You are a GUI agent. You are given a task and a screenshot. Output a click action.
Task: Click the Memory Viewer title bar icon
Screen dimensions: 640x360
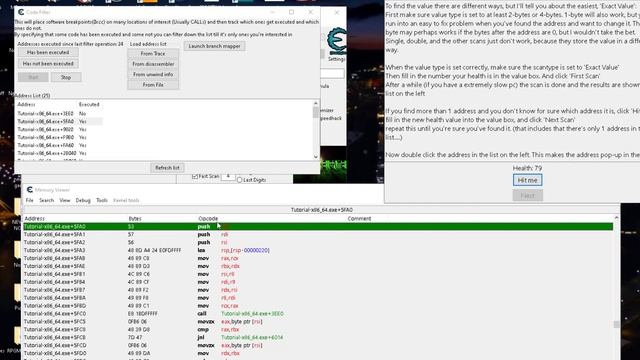pos(29,190)
